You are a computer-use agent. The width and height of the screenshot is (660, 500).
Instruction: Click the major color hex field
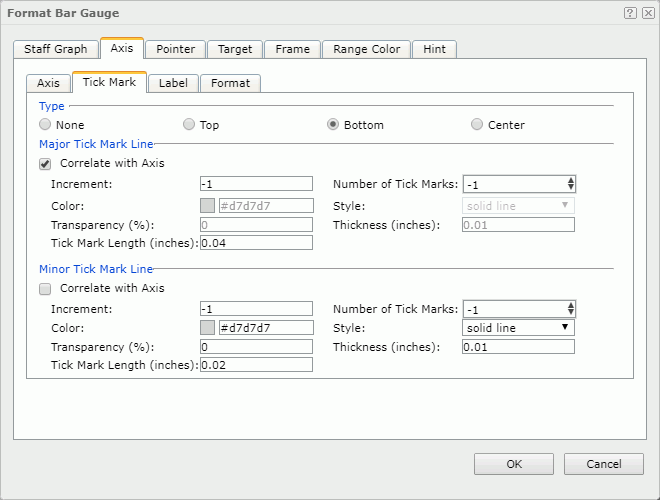point(266,206)
